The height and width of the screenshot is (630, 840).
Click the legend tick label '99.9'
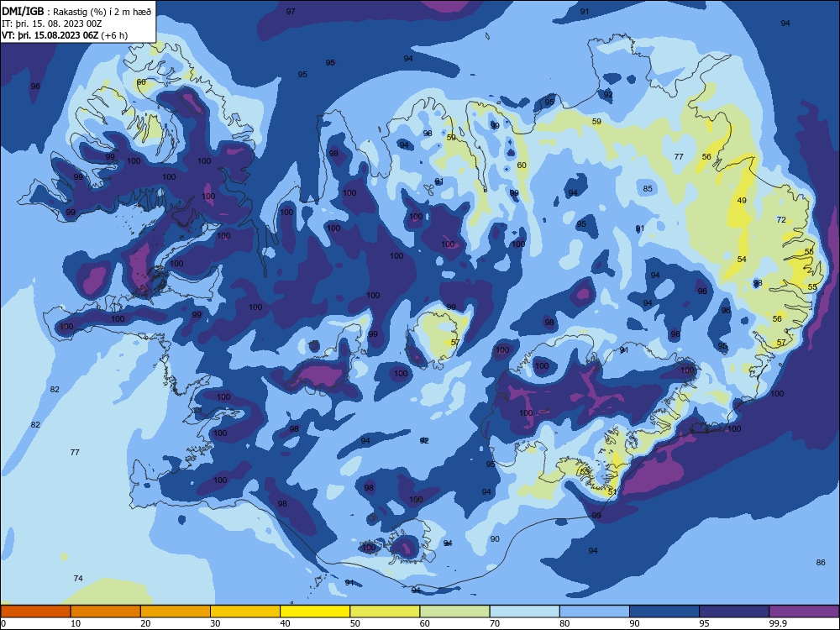point(778,623)
